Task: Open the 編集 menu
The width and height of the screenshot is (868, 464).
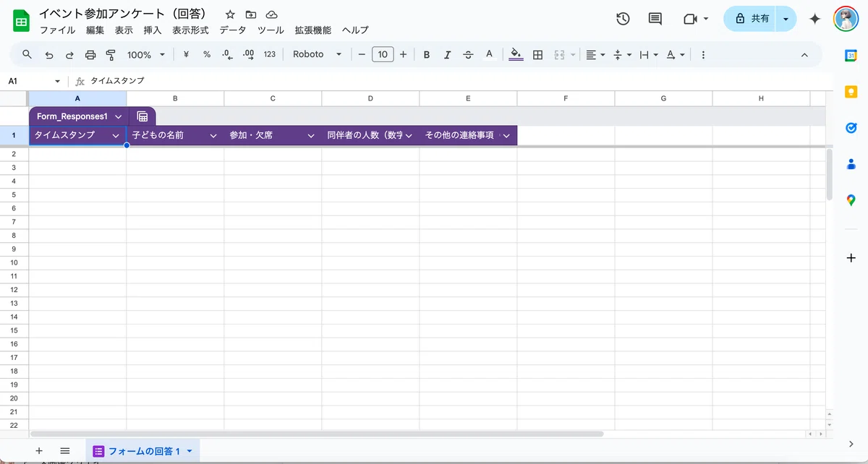Action: [95, 30]
